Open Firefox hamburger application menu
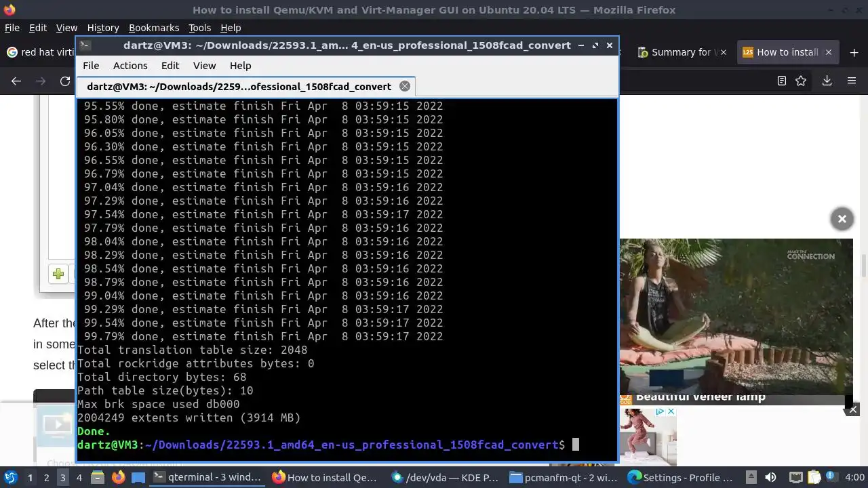The height and width of the screenshot is (488, 868). point(852,81)
